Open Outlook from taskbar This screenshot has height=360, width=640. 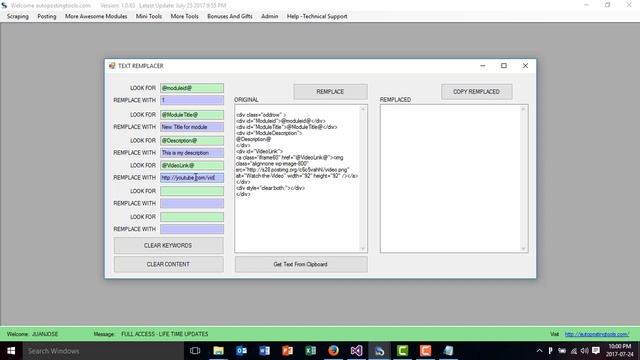[x=241, y=351]
